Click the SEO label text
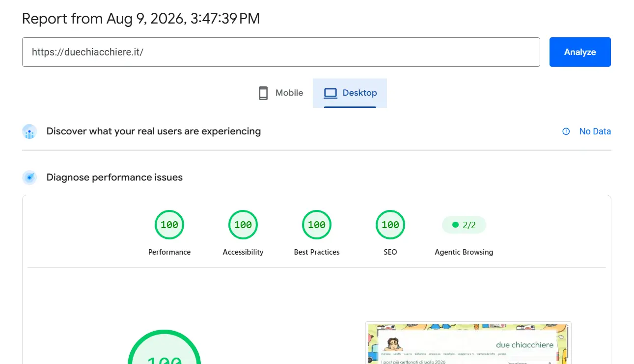The image size is (634, 364). (x=390, y=252)
